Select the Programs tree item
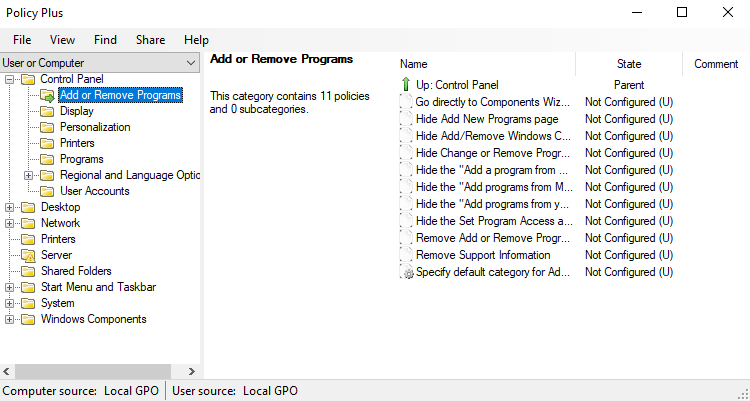Viewport: 750px width, 401px height. coord(82,159)
